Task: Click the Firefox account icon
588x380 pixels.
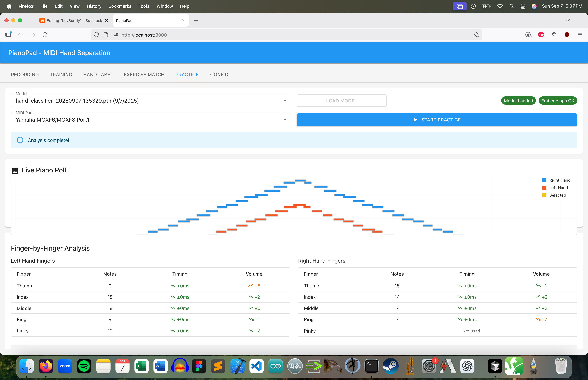Action: [528, 35]
